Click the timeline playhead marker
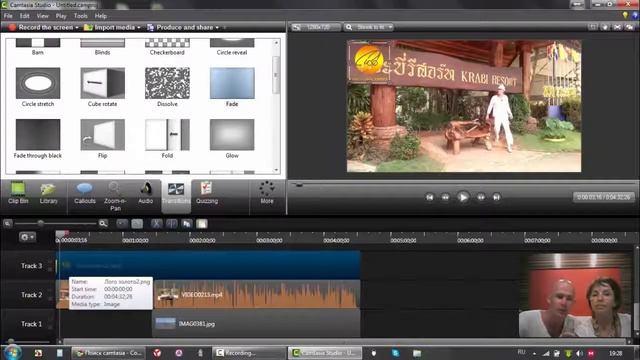640x360 pixels. (x=61, y=234)
